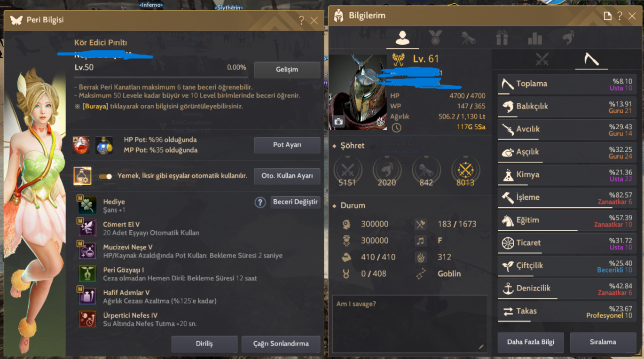Click the Gelişim button

[x=287, y=70]
